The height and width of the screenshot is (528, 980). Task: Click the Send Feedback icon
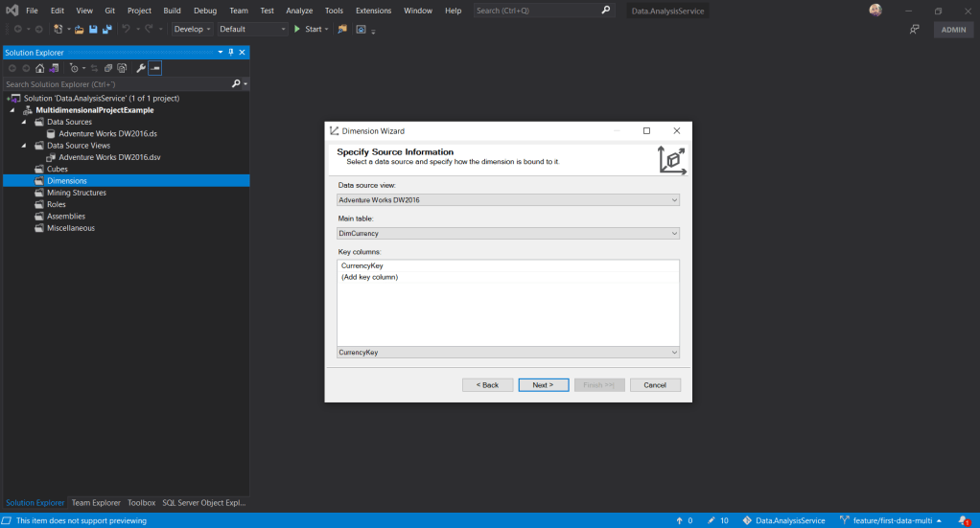[915, 30]
